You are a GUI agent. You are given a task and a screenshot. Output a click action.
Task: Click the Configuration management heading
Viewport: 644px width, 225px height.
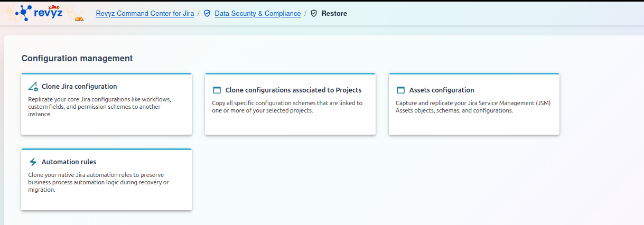click(x=77, y=58)
